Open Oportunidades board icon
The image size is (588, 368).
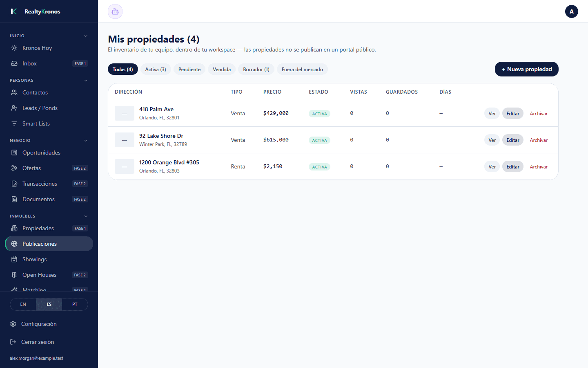pos(14,153)
